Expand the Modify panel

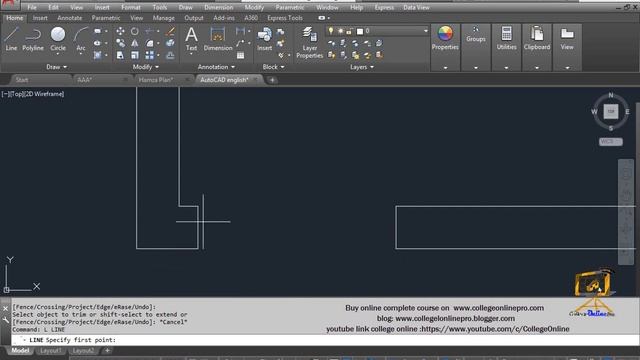pos(146,67)
